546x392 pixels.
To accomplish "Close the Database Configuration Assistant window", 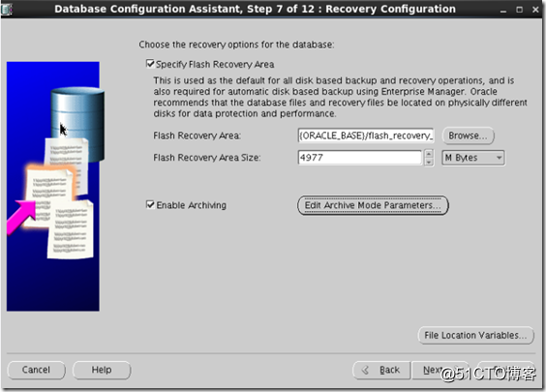I will click(535, 10).
